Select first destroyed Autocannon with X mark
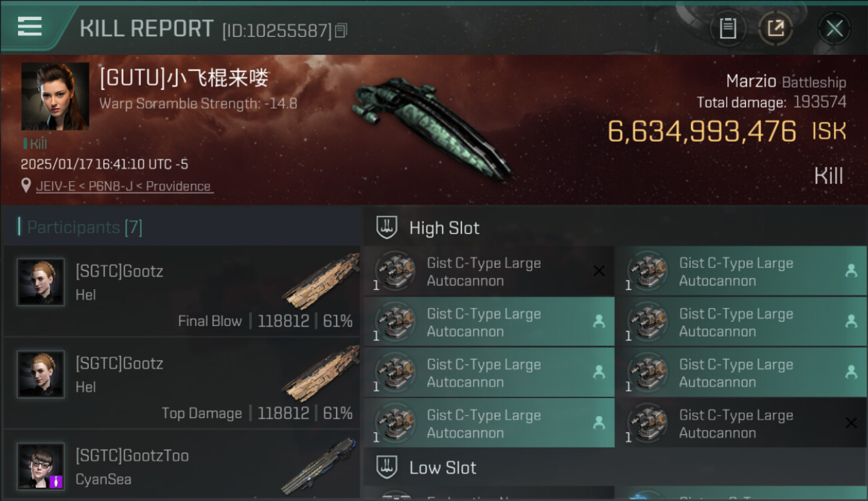 pos(489,271)
